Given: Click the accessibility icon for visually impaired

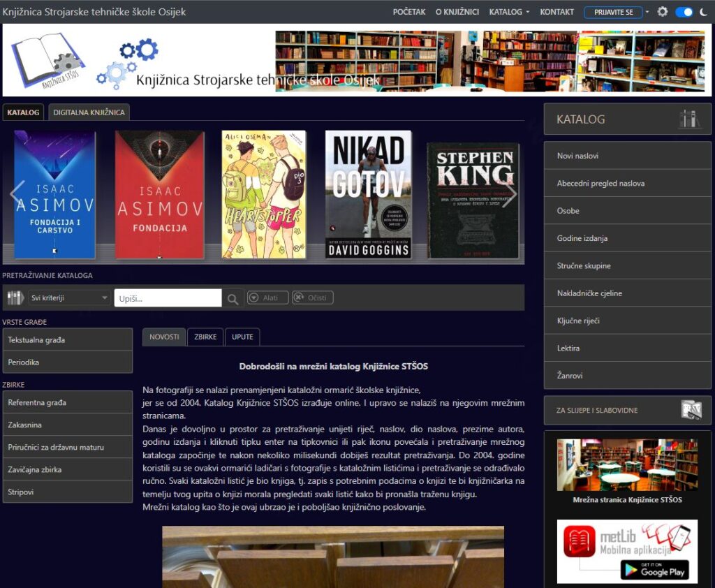Looking at the screenshot, I should coord(691,410).
